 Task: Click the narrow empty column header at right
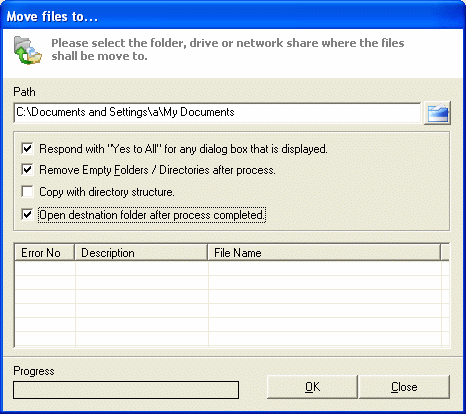(445, 252)
